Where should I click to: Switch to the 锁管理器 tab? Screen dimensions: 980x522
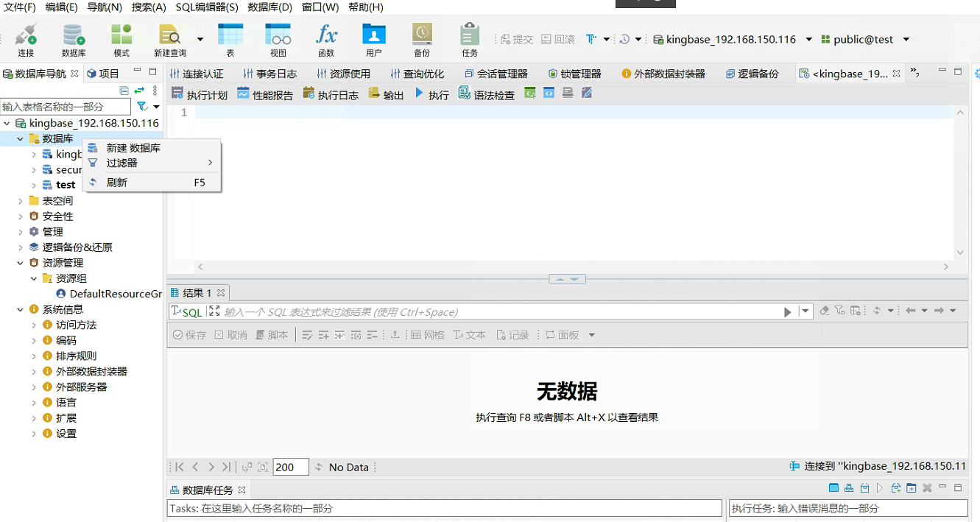tap(575, 74)
